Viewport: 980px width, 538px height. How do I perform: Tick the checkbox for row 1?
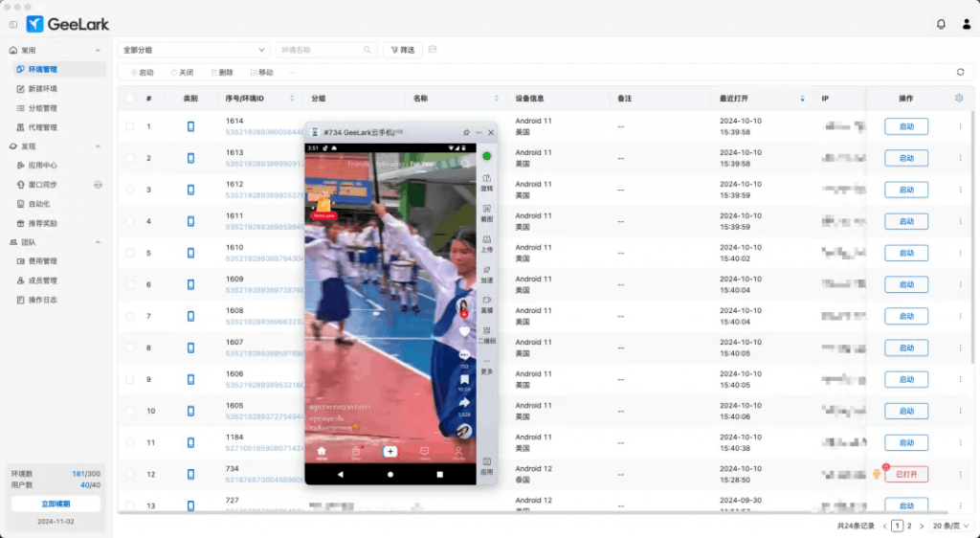(129, 126)
